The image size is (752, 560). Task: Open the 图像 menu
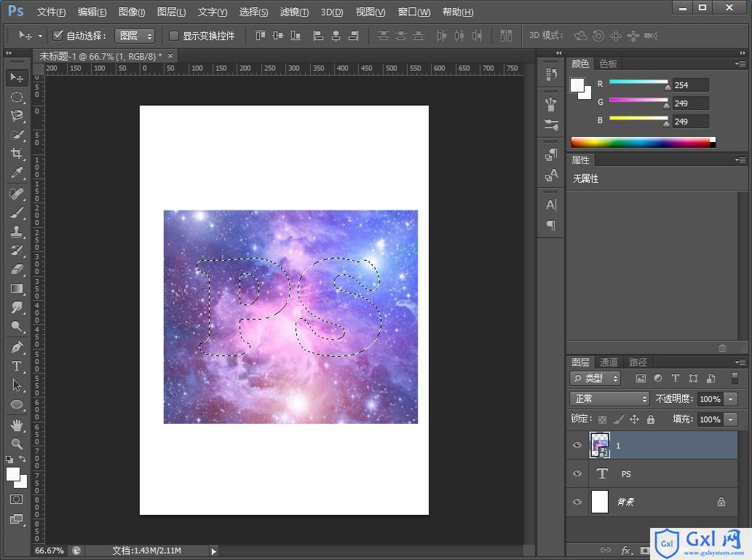tap(132, 12)
